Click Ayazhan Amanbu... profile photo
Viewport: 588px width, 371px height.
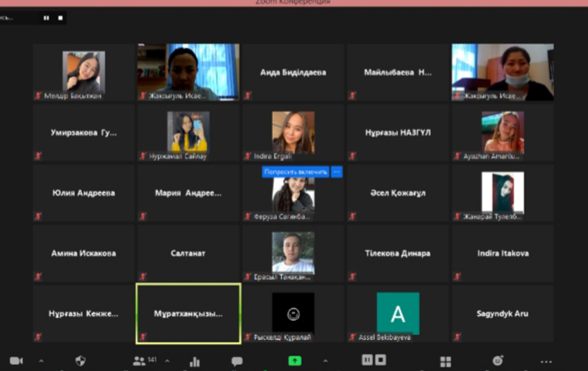point(503,132)
